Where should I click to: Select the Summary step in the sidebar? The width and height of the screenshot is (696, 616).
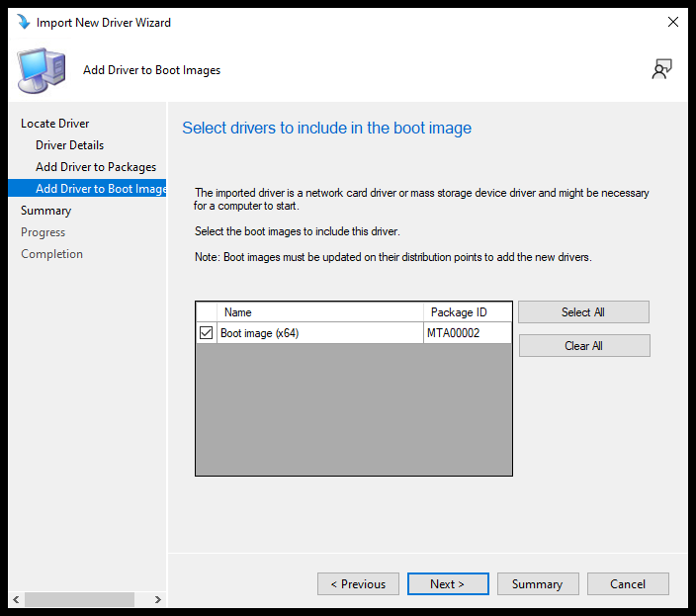[45, 211]
